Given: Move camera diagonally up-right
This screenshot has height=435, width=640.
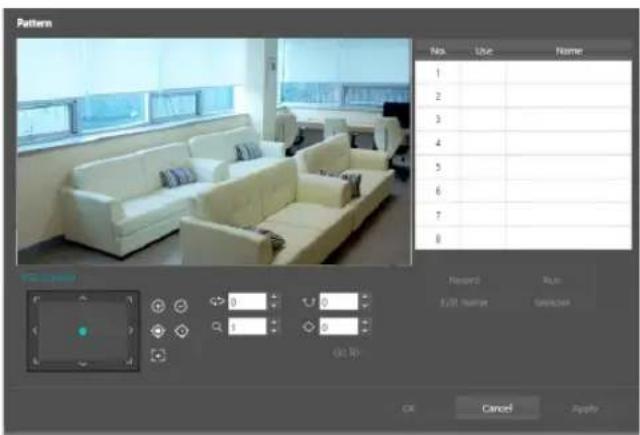Looking at the screenshot, I should pyautogui.click(x=129, y=300).
